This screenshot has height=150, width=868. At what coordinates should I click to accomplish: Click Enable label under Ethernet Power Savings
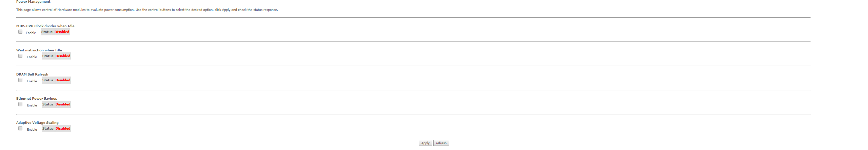coord(32,105)
